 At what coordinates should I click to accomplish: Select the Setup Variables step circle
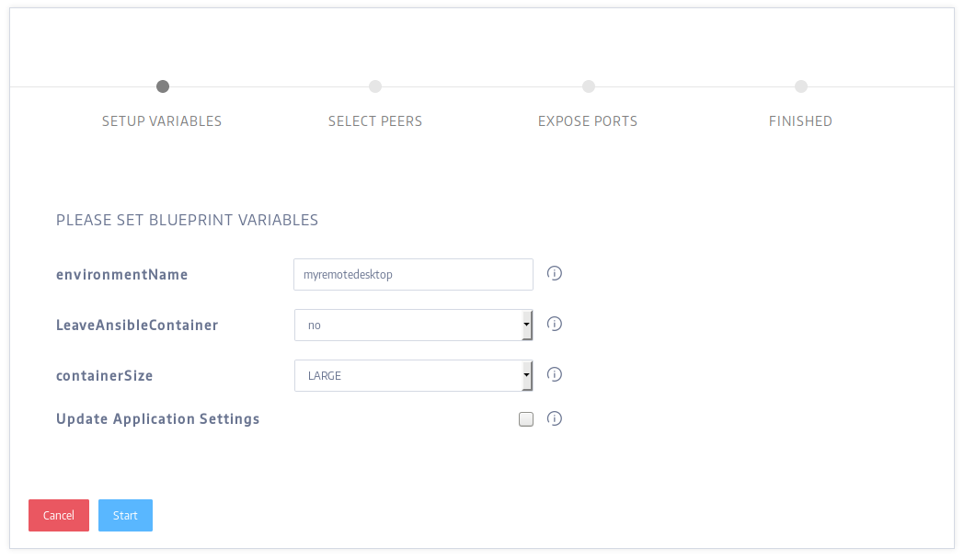pos(162,86)
